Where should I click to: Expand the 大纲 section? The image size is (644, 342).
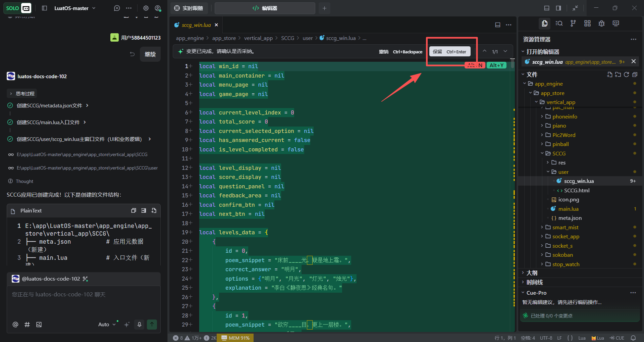click(x=532, y=273)
